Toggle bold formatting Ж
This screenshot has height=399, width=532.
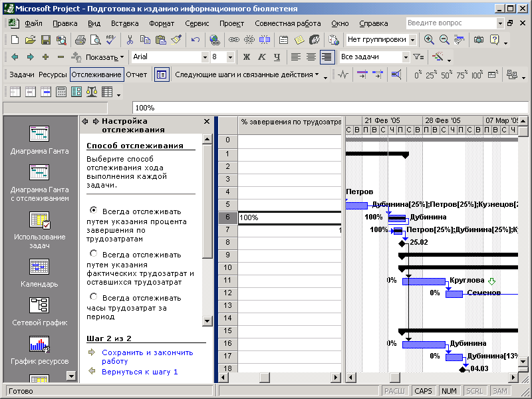247,57
